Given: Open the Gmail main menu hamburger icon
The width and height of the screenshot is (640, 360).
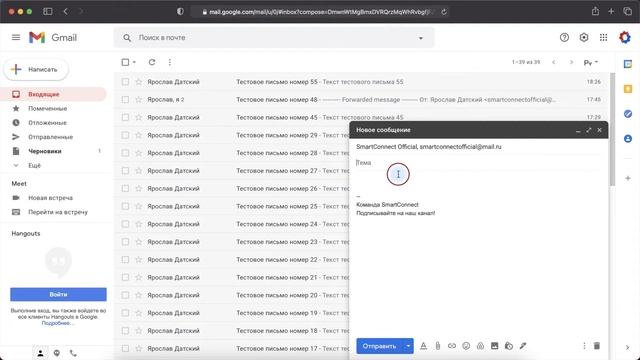Looking at the screenshot, I should [x=16, y=38].
